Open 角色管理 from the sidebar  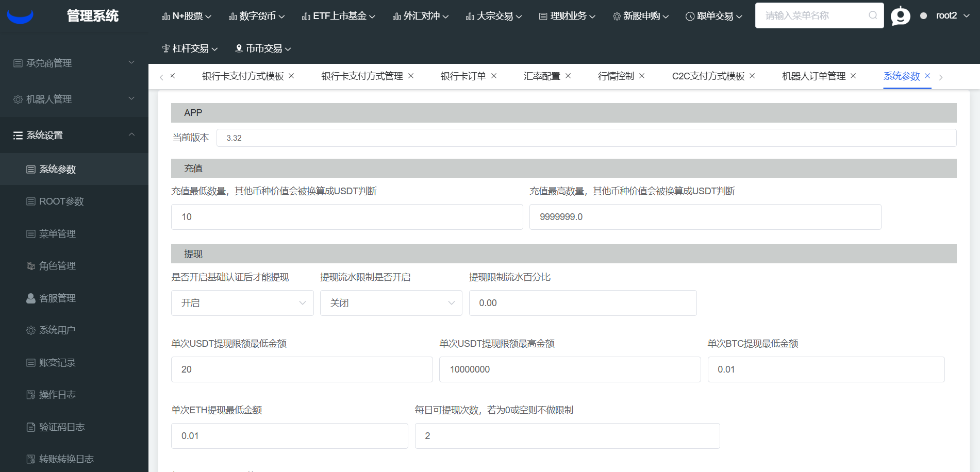point(57,266)
